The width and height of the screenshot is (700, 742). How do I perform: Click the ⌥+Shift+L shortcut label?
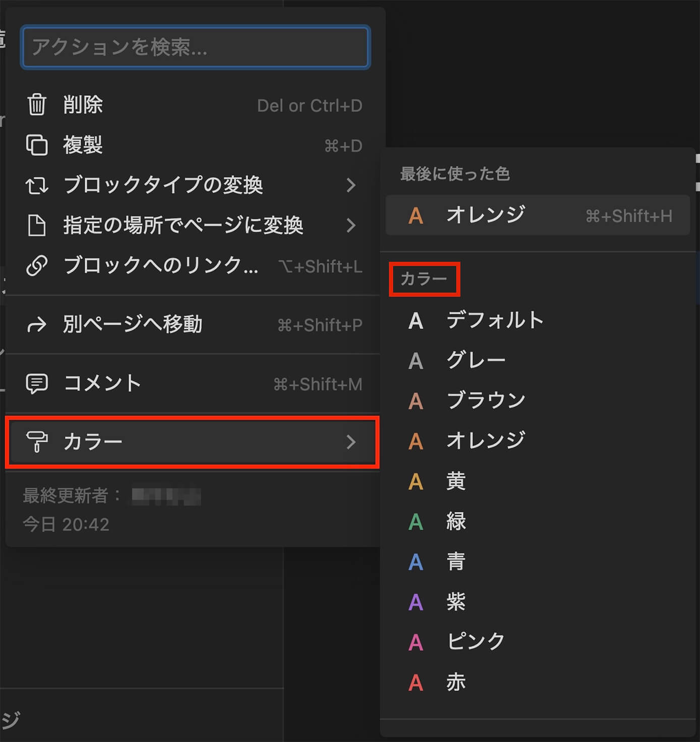(321, 266)
